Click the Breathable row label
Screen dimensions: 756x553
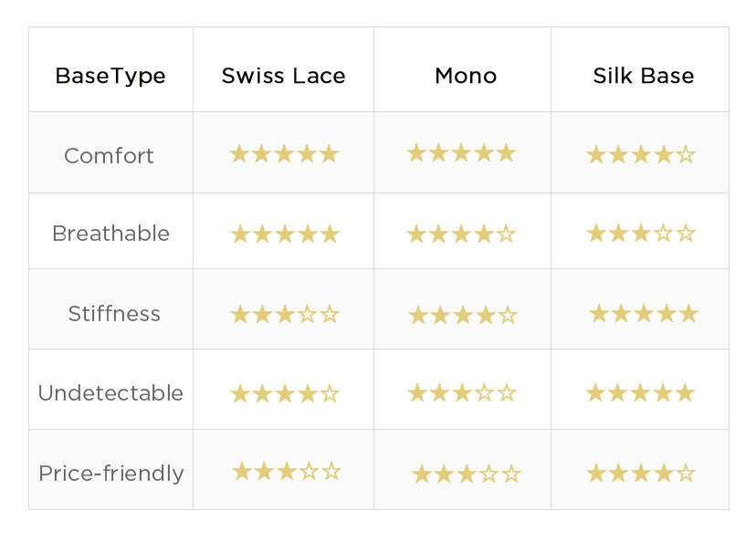[110, 234]
